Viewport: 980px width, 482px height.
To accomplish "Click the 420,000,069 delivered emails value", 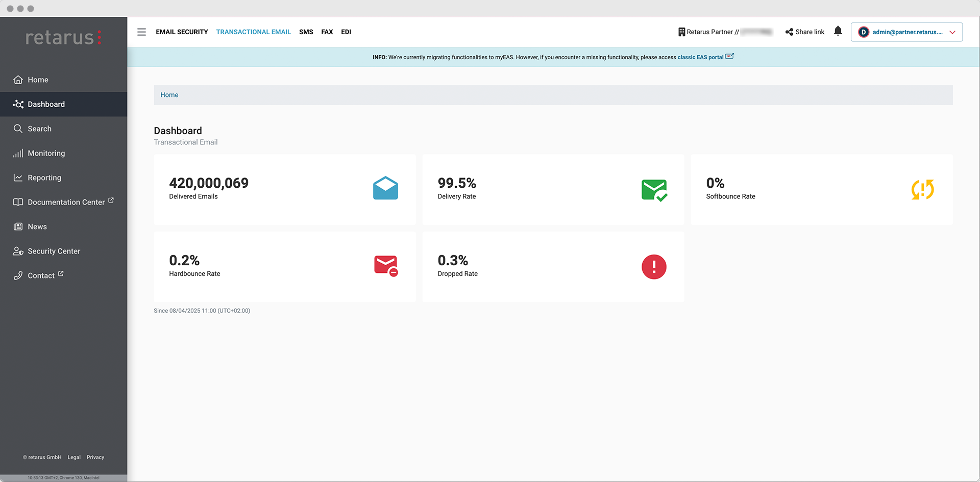I will pyautogui.click(x=209, y=183).
